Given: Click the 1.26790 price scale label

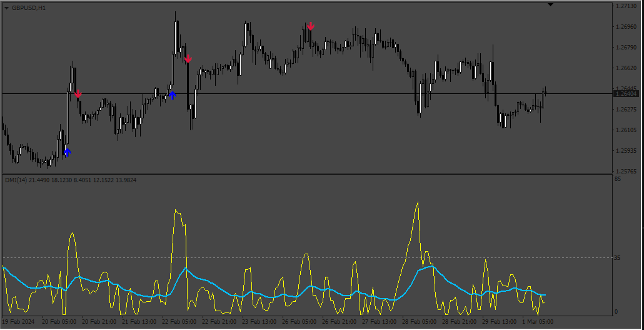Looking at the screenshot, I should [x=626, y=48].
